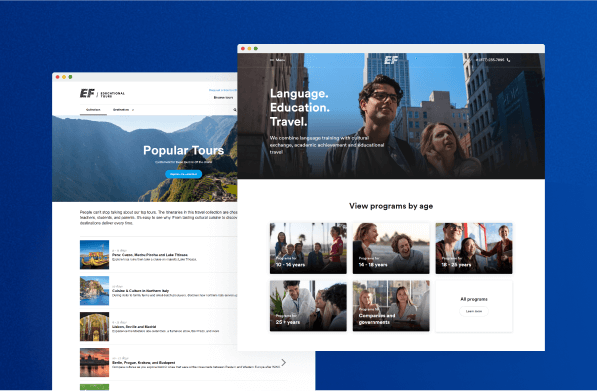Click Learn more button under All programs
Image resolution: width=597 pixels, height=391 pixels.
coord(474,311)
